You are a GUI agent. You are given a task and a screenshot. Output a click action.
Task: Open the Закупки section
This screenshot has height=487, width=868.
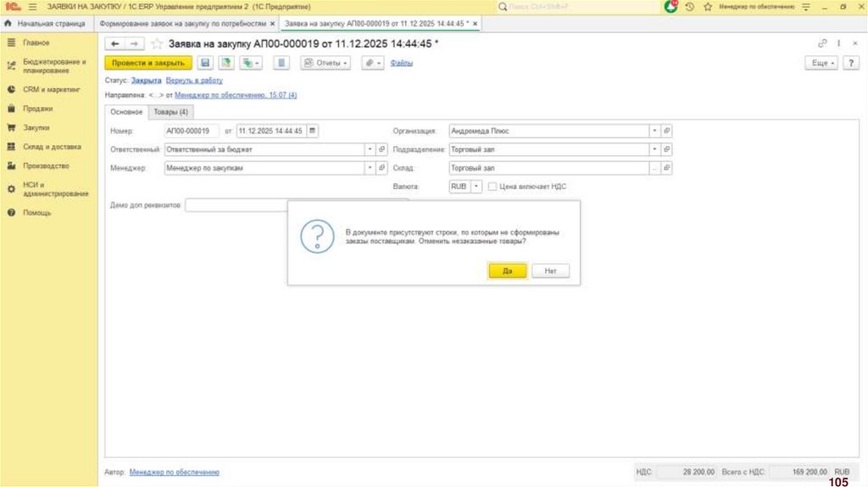point(36,127)
